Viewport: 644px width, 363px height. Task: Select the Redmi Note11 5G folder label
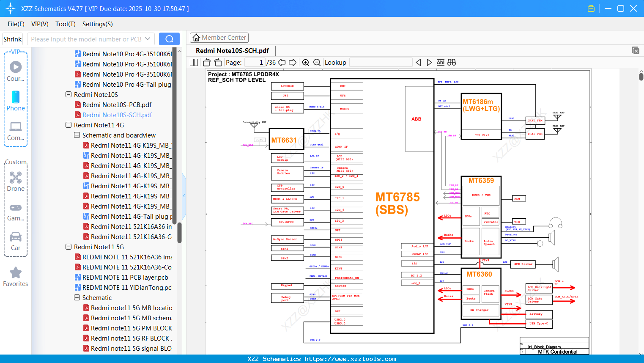(x=99, y=247)
